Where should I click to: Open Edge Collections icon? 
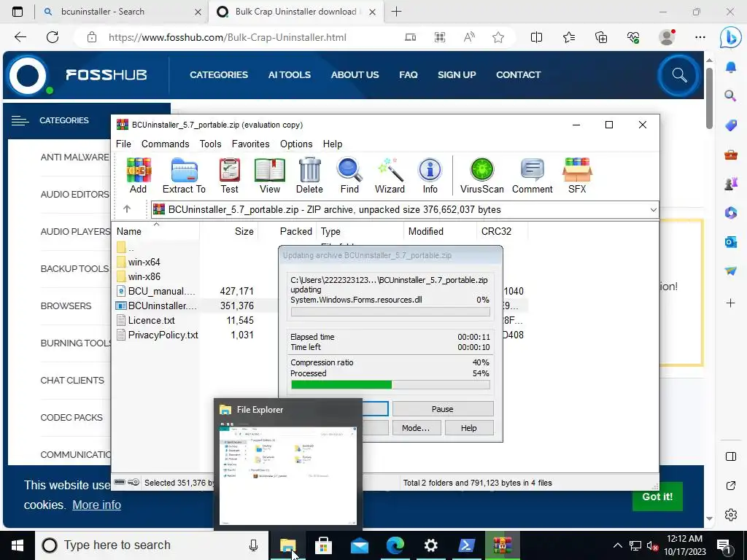[601, 37]
